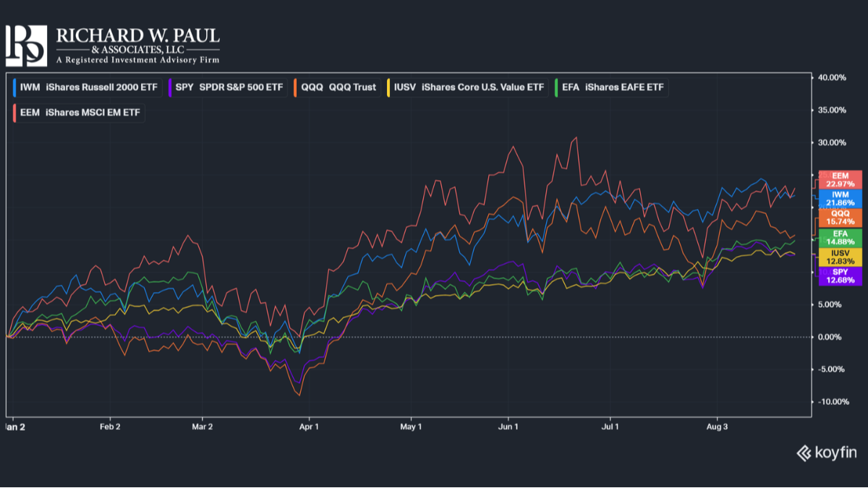The width and height of the screenshot is (868, 488).
Task: Click the Richard W. Paul RP logo icon
Action: pyautogui.click(x=25, y=46)
